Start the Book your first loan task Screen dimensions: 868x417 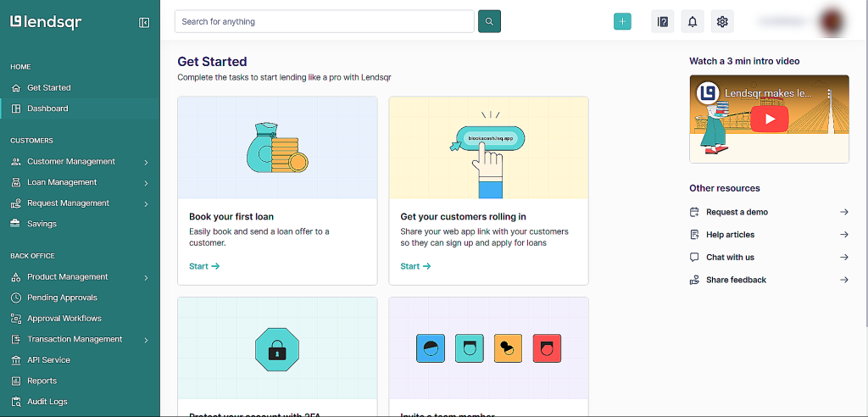click(204, 266)
